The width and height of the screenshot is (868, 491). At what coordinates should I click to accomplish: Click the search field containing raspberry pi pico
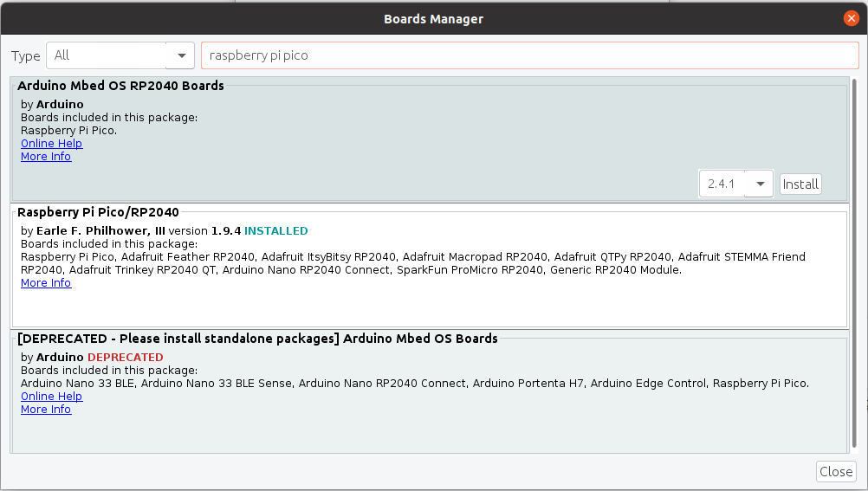[x=529, y=55]
